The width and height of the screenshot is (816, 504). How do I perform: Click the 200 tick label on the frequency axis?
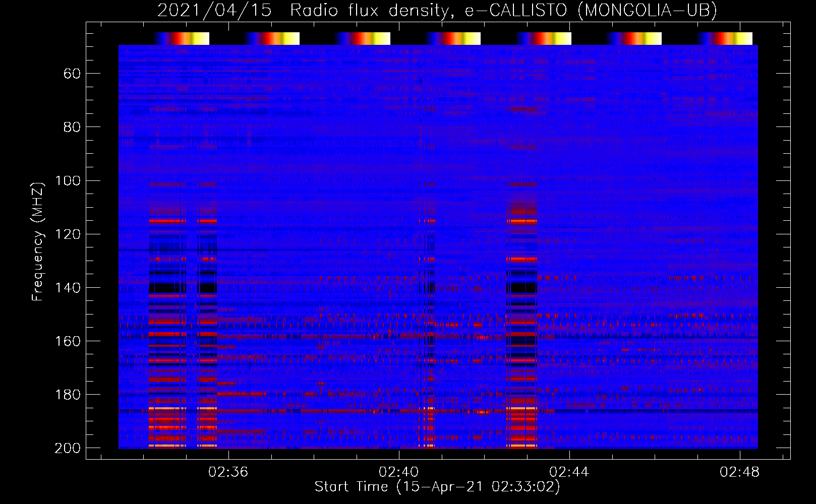[68, 448]
